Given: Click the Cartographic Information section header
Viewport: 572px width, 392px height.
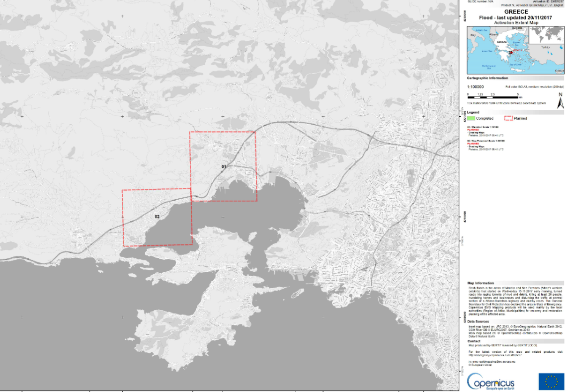Looking at the screenshot, I should (488, 78).
